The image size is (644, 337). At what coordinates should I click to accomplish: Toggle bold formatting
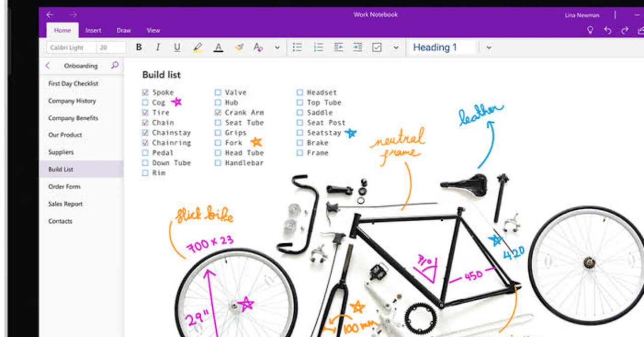coord(139,47)
